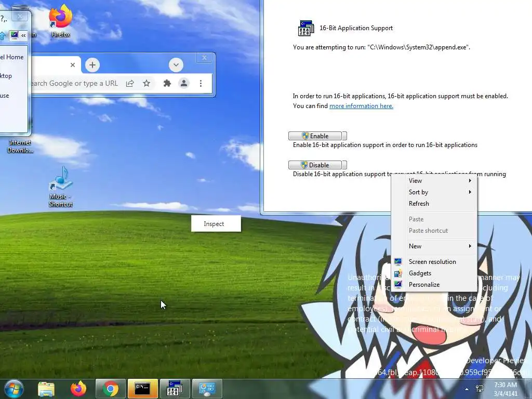The width and height of the screenshot is (532, 399).
Task: Switch to Chrome in the taskbar
Action: coord(111,389)
